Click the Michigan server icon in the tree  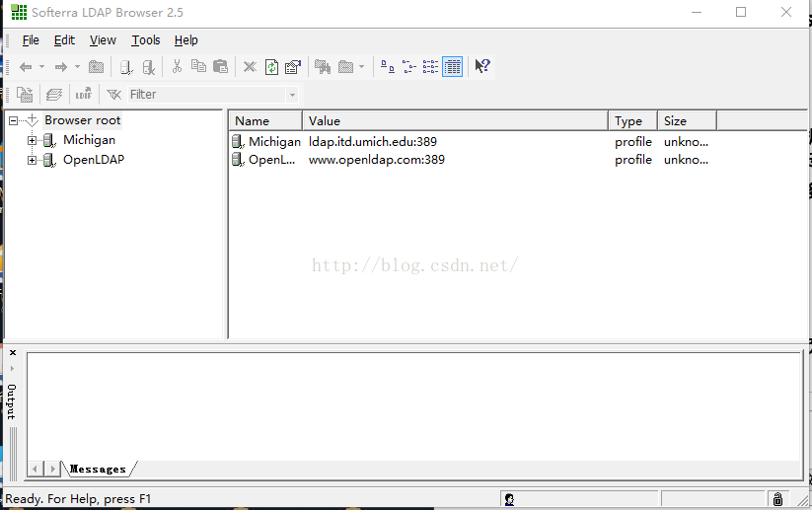click(x=49, y=140)
